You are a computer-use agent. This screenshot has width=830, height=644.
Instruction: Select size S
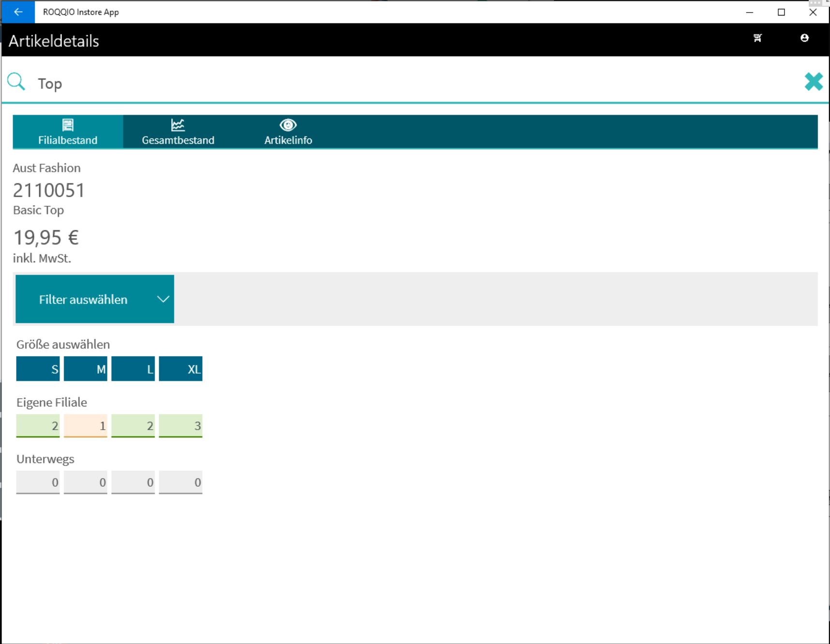(x=38, y=369)
